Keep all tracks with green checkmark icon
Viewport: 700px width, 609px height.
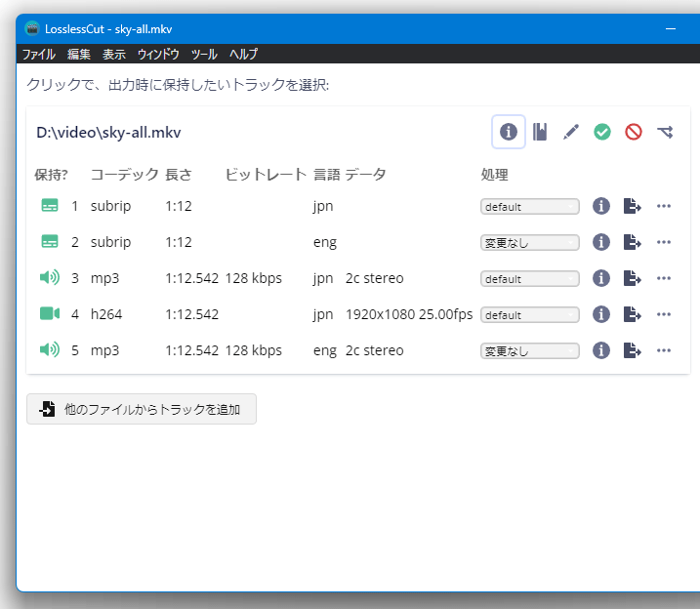[602, 132]
